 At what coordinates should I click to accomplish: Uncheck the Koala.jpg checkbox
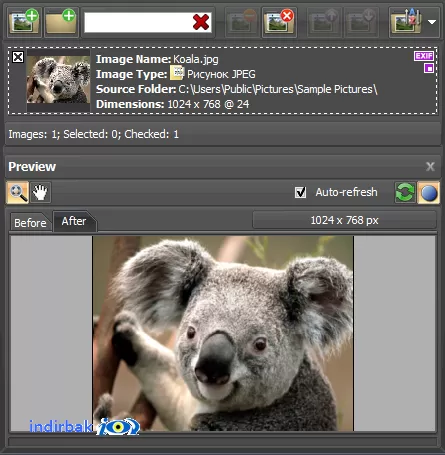coord(18,57)
